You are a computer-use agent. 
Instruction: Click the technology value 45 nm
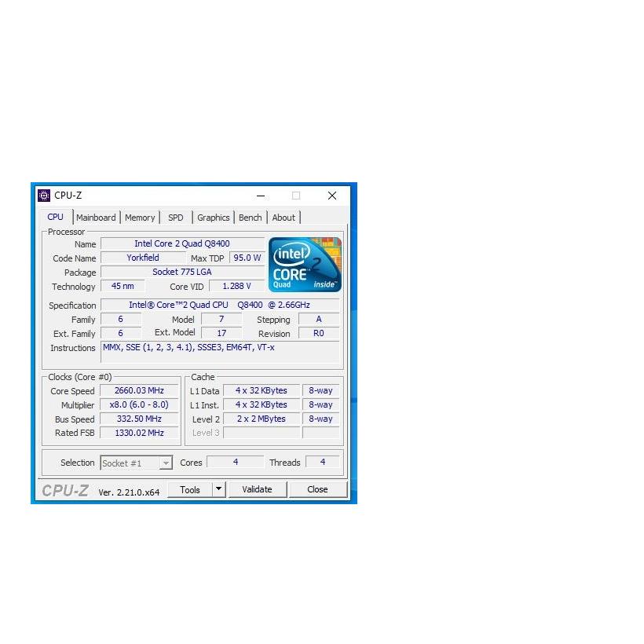123,286
